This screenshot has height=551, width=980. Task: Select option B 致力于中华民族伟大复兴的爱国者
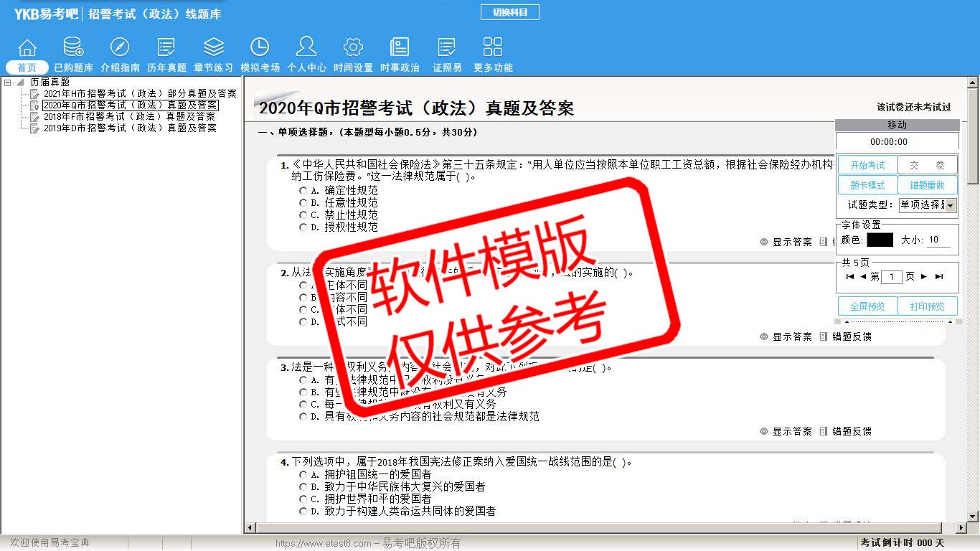pyautogui.click(x=303, y=487)
